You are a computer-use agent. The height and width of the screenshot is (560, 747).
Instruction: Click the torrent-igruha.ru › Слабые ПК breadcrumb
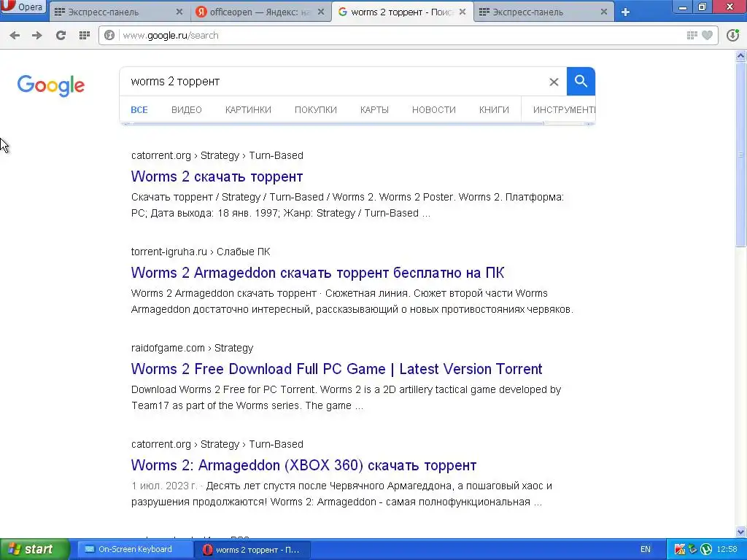point(201,252)
